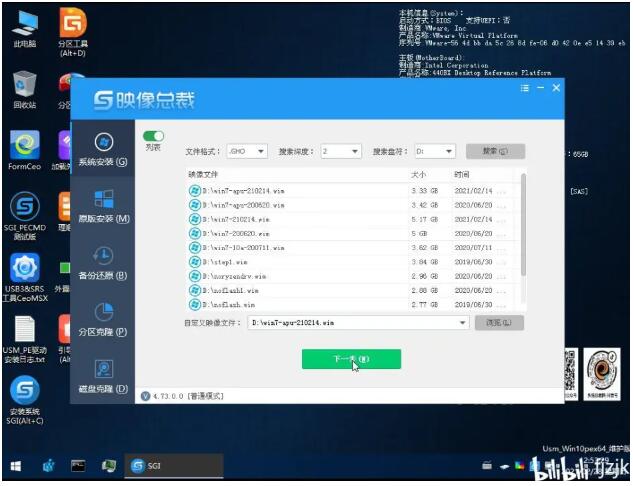This screenshot has width=634, height=486.
Task: Expand the 文件格式 .GHO dropdown
Action: pos(246,151)
